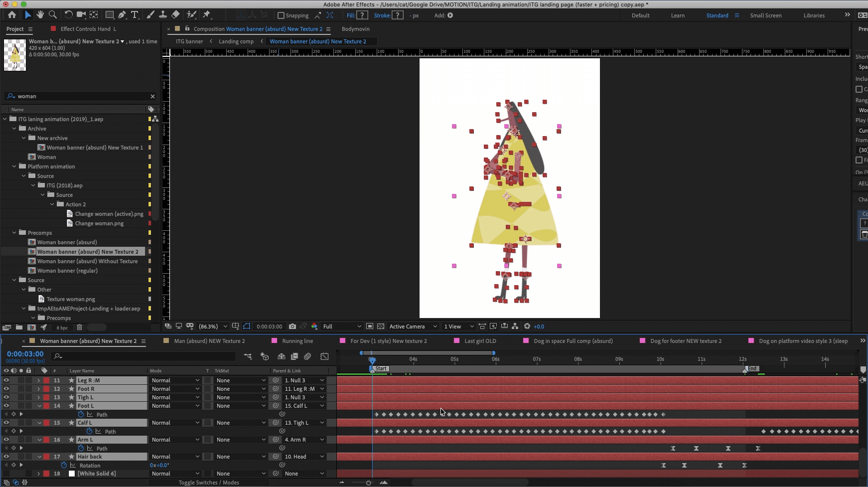Select the Roto Brush tool

[x=191, y=15]
